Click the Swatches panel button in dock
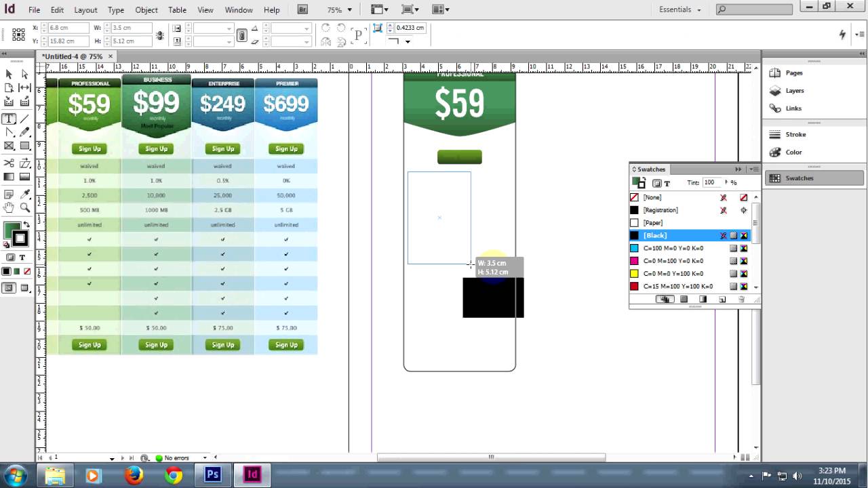The width and height of the screenshot is (868, 488). (x=814, y=178)
